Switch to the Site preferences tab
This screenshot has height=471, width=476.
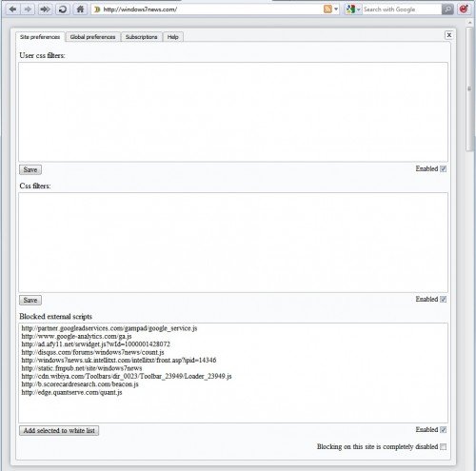(x=40, y=37)
